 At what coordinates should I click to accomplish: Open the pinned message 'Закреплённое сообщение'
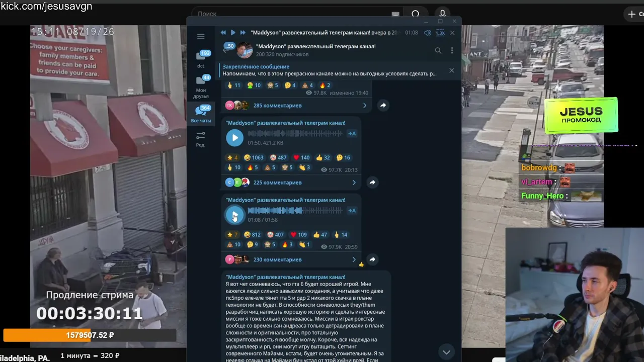330,70
